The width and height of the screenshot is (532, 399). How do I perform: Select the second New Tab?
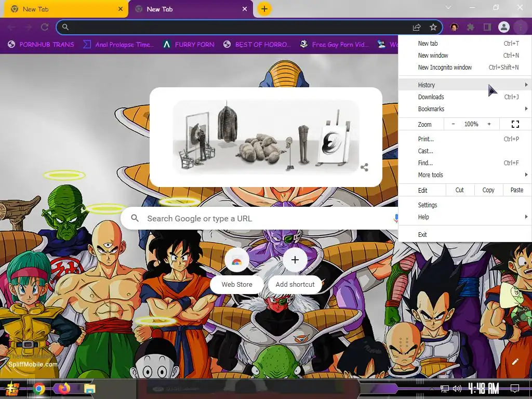point(191,9)
